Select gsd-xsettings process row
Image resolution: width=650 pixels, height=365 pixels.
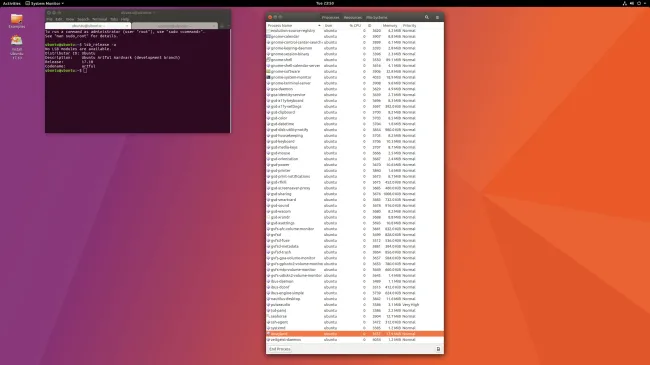(355, 223)
